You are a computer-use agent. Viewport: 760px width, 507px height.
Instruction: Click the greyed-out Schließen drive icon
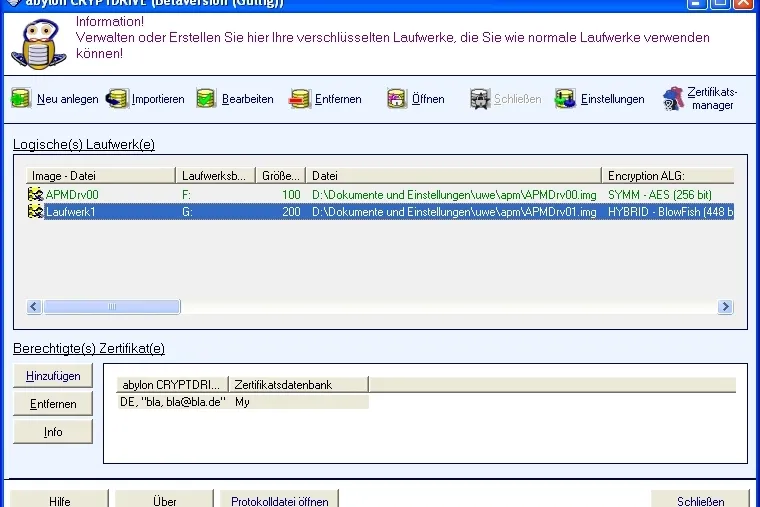point(480,98)
